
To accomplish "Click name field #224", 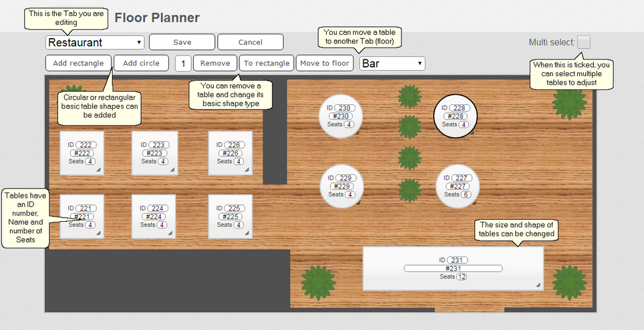I will (x=154, y=216).
